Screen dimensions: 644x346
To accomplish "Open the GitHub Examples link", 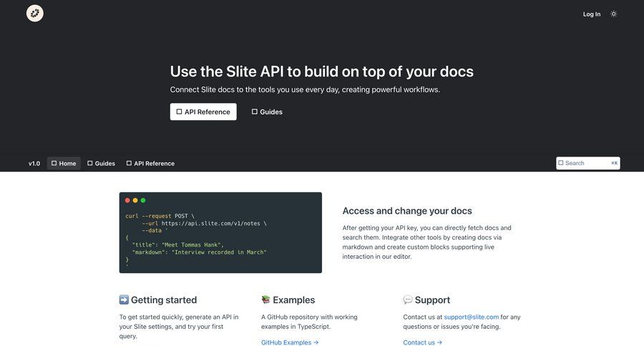I will coord(289,342).
